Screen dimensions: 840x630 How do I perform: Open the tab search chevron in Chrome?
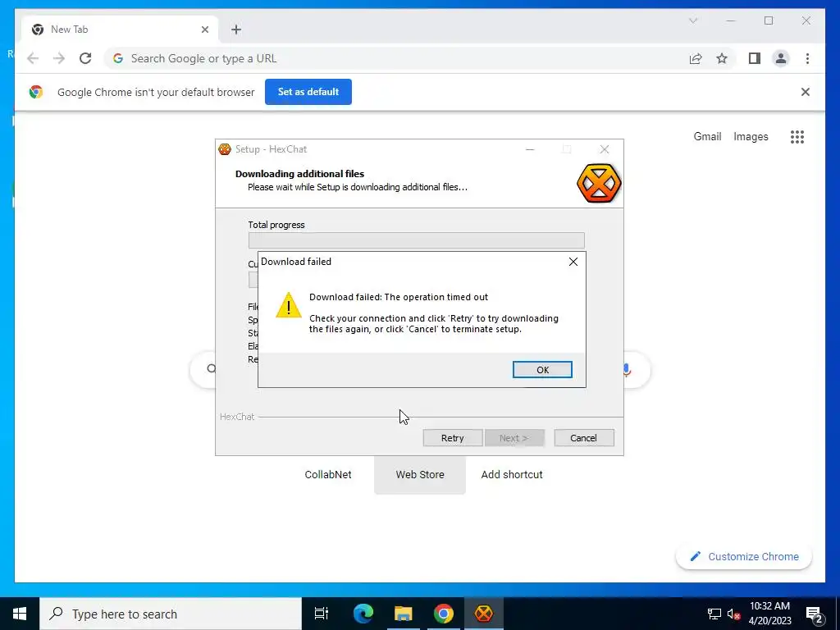[693, 21]
